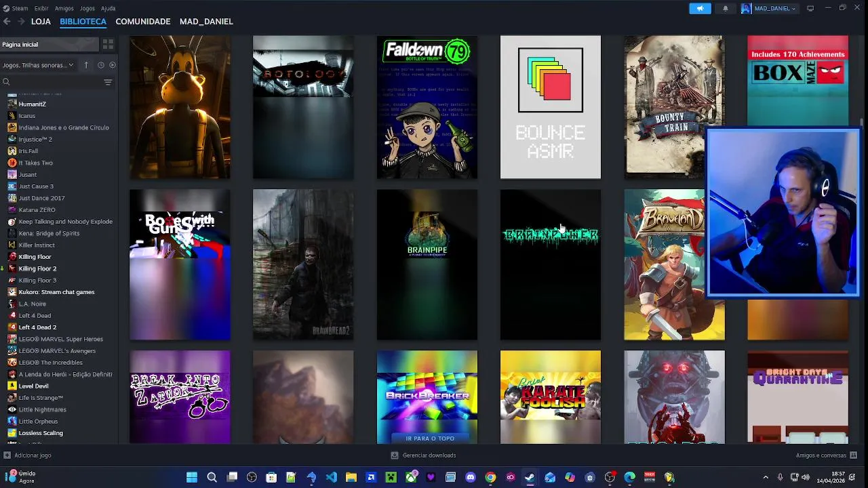Toggle the ready-to-play filter icon
The width and height of the screenshot is (868, 488).
pos(113,65)
